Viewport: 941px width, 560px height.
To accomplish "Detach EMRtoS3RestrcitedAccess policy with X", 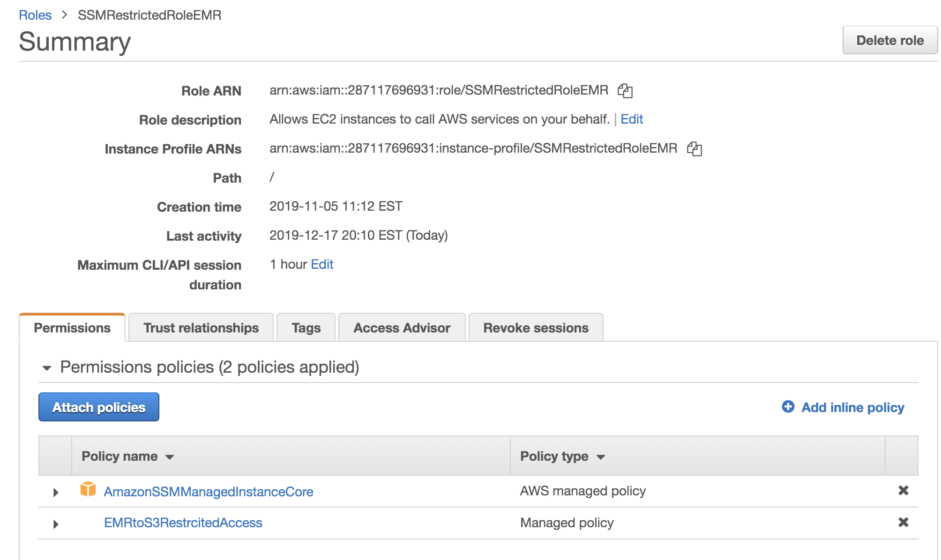I will point(903,522).
